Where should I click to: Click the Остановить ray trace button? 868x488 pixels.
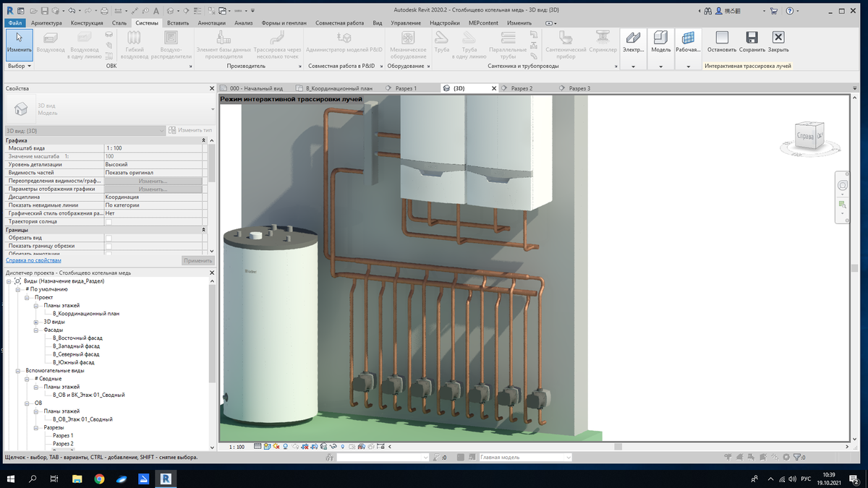pyautogui.click(x=721, y=42)
